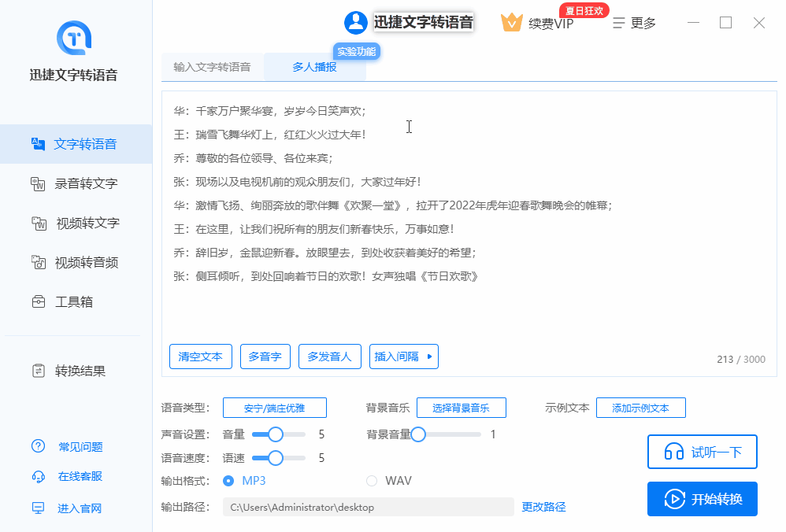Click the 视频转文字 sidebar icon
The image size is (786, 532).
(x=39, y=224)
